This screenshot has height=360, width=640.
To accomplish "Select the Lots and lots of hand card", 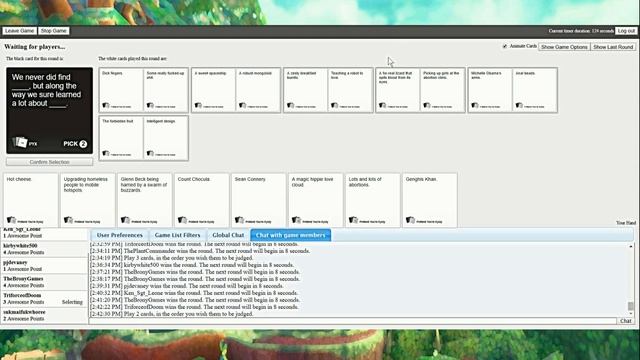I will click(373, 200).
